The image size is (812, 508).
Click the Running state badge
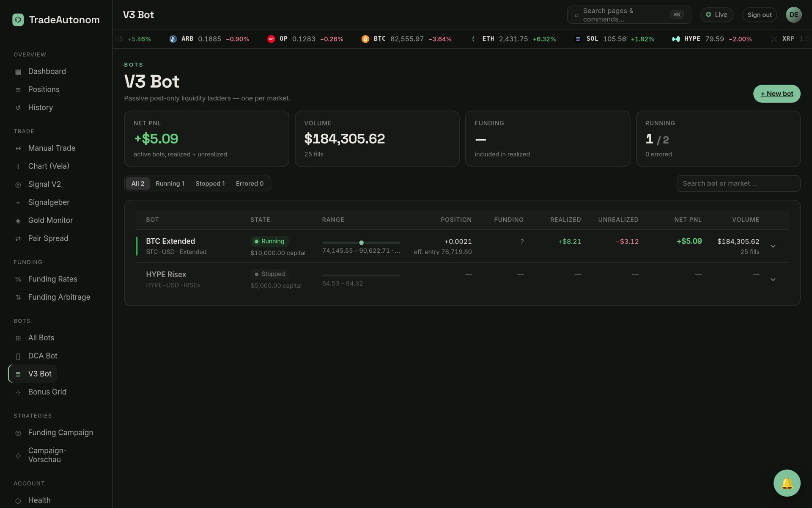click(269, 241)
